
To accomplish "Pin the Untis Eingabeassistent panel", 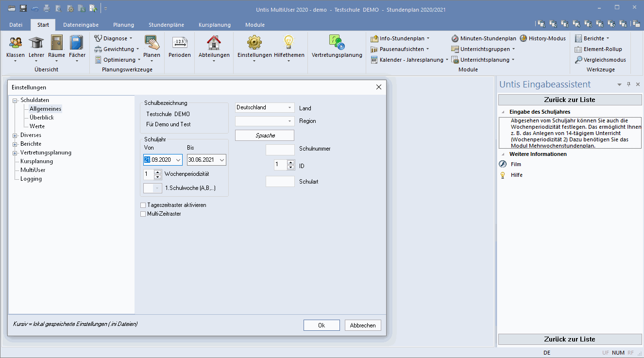I will pyautogui.click(x=628, y=85).
